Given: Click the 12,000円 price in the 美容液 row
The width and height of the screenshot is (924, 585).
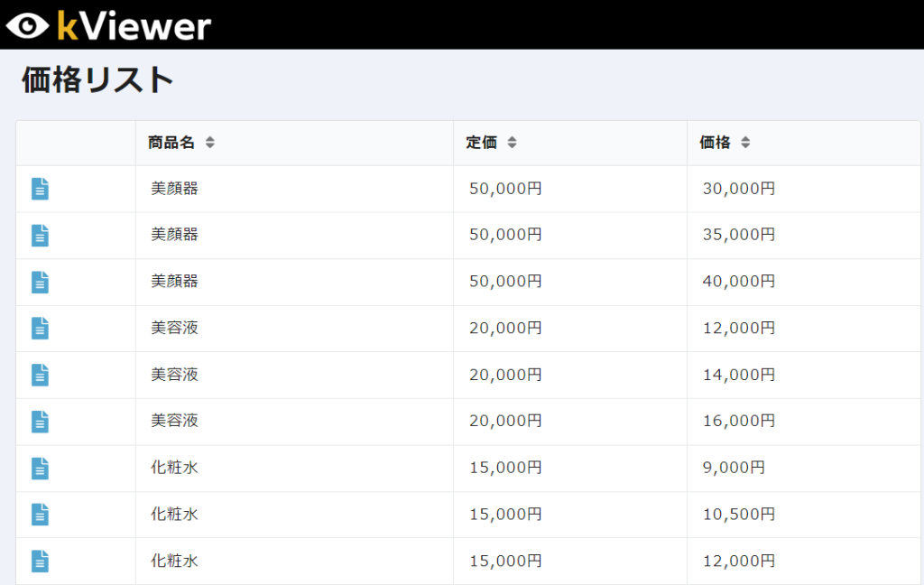Looking at the screenshot, I should point(739,328).
